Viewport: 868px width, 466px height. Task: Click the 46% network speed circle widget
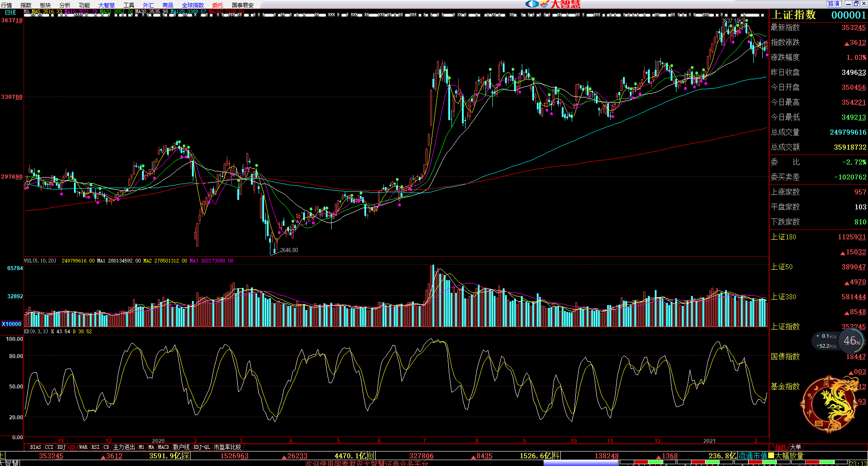point(851,341)
